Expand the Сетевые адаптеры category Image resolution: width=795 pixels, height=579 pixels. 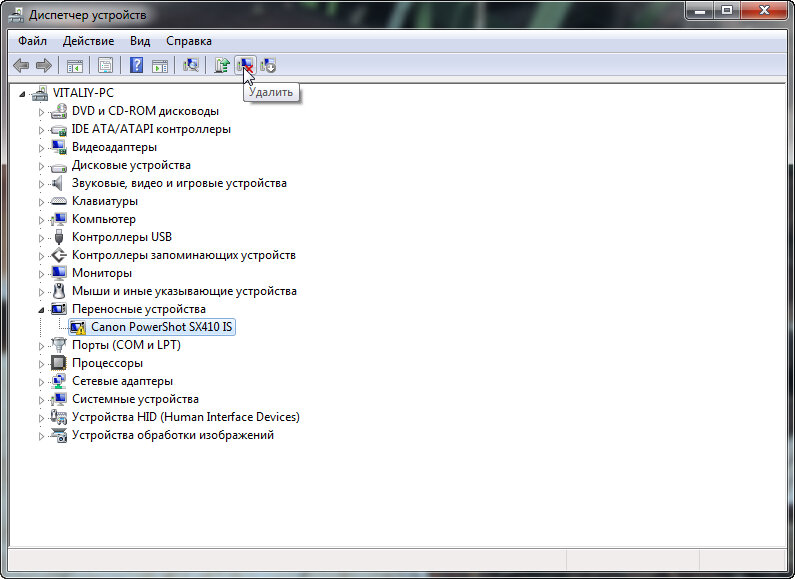coord(41,382)
